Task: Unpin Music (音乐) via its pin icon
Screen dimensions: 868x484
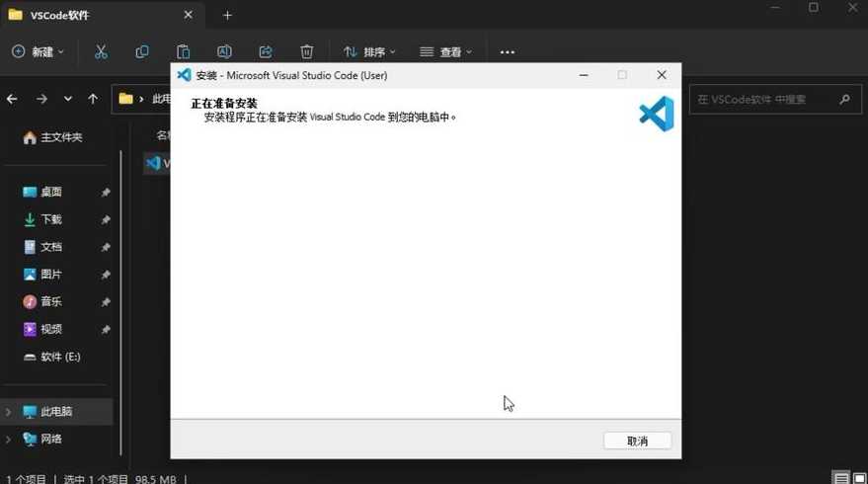Action: click(106, 302)
